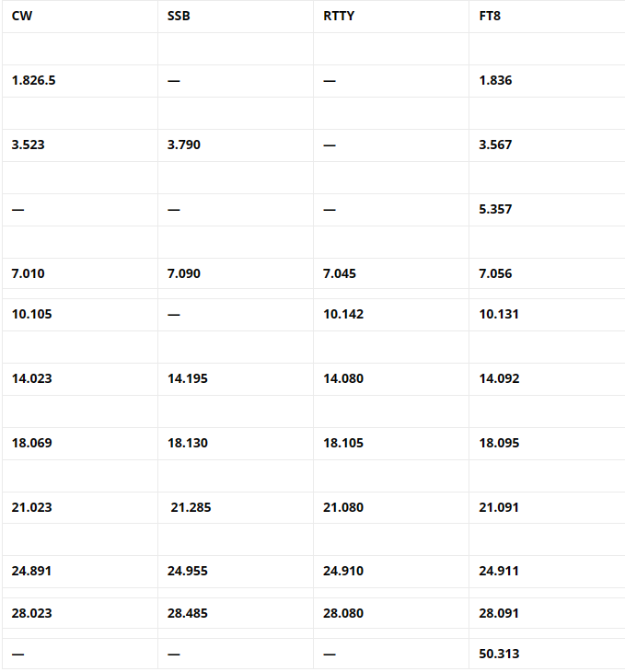Click the RTTY frequency 7.045

pyautogui.click(x=340, y=273)
